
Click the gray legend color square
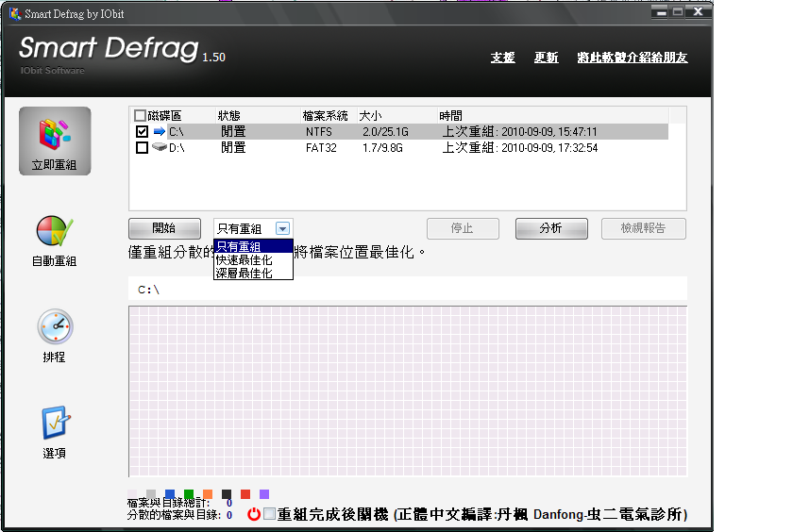[151, 493]
